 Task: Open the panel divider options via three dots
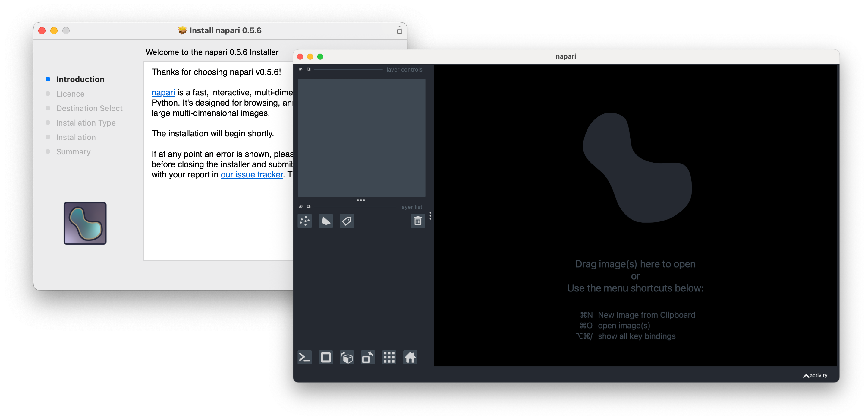coord(361,200)
